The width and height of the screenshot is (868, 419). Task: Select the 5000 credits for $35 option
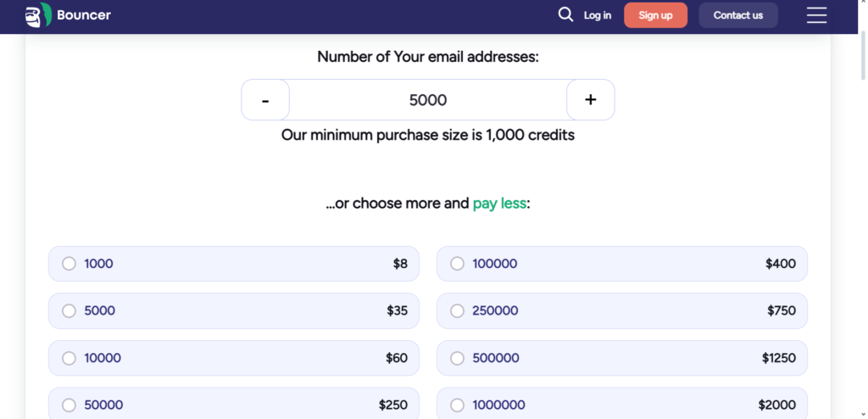click(234, 311)
